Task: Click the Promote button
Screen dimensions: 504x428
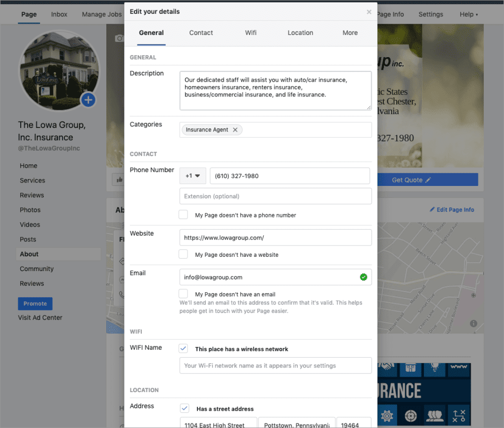Action: pos(35,304)
